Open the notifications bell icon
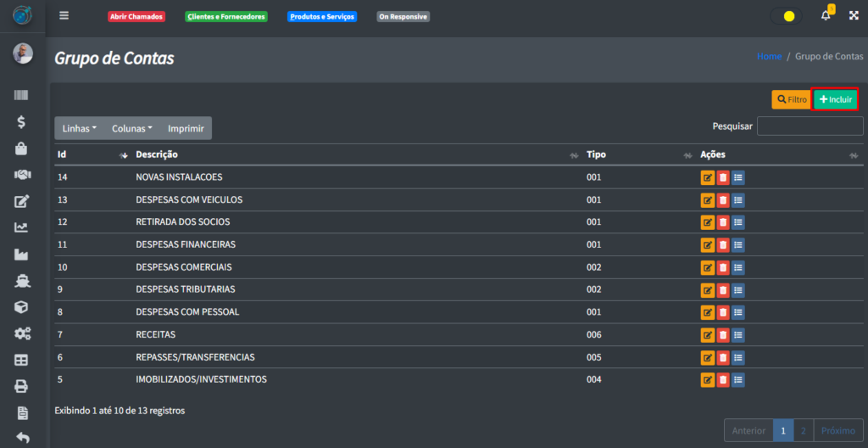 pyautogui.click(x=826, y=16)
